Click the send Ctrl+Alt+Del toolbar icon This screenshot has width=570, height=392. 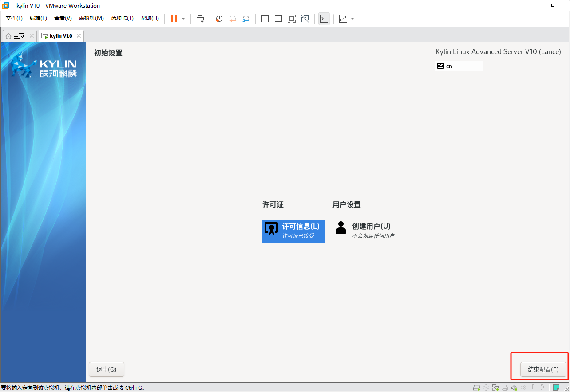click(x=200, y=19)
